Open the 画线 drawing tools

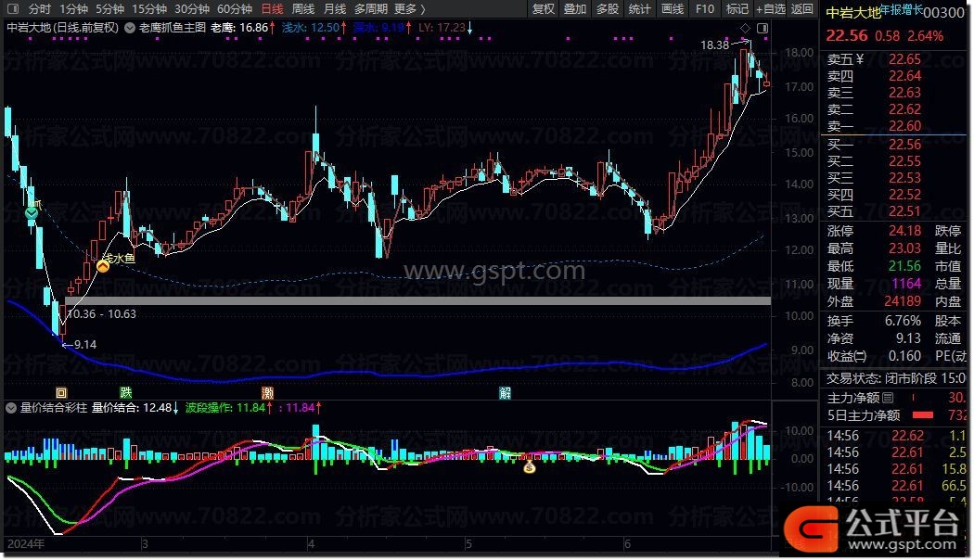coord(673,9)
